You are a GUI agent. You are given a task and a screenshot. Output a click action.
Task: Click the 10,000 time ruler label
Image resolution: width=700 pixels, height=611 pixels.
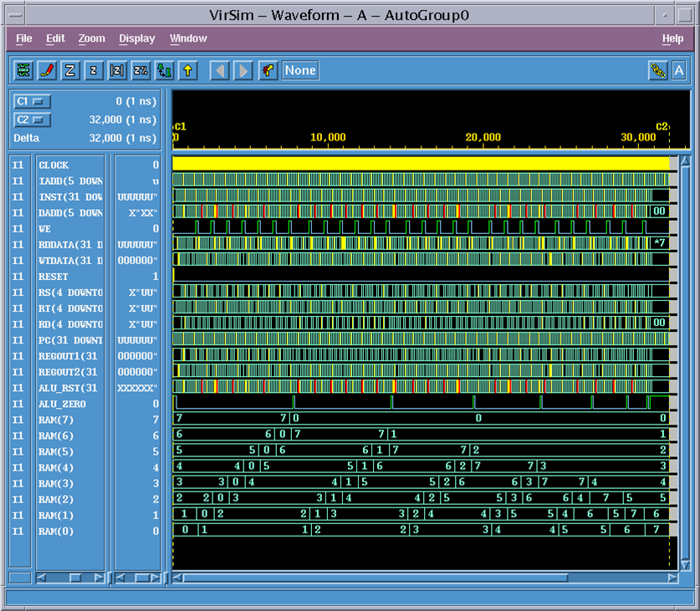click(x=328, y=137)
